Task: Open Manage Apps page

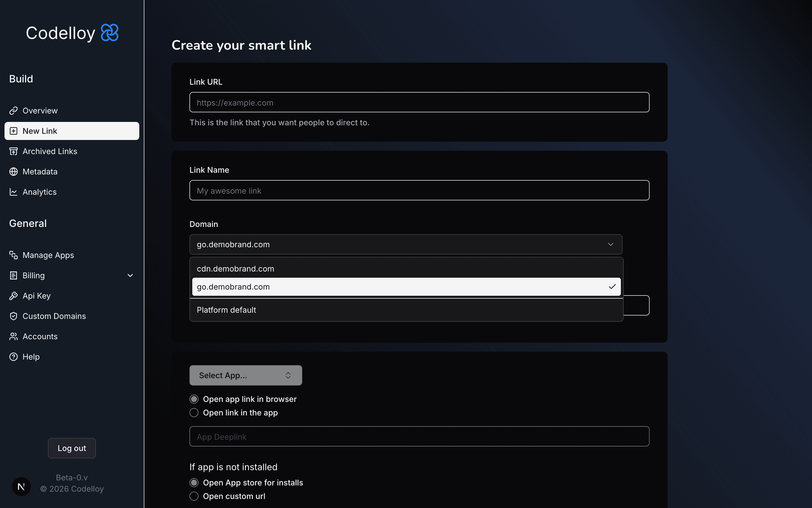Action: 72,255
